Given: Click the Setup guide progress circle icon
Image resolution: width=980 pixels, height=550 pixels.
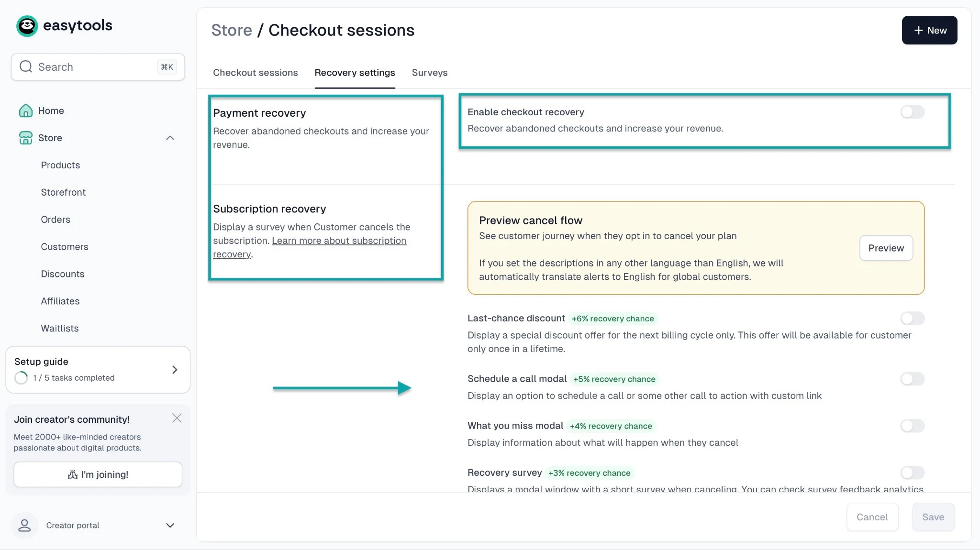Looking at the screenshot, I should pyautogui.click(x=21, y=378).
